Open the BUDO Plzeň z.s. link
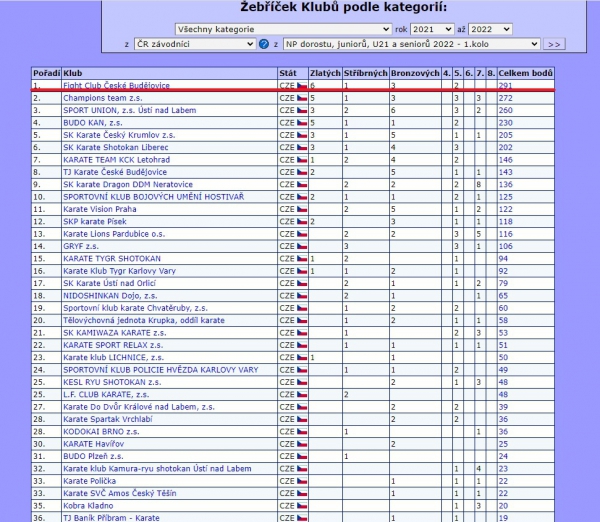This screenshot has width=600, height=522. [93, 456]
